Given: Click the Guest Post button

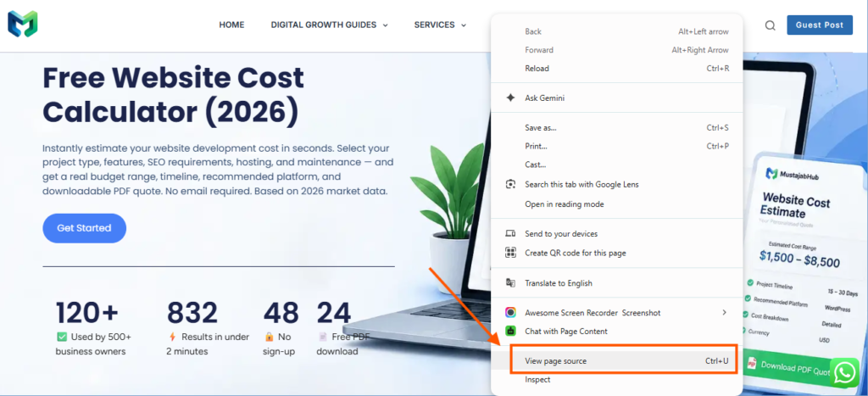Looking at the screenshot, I should coord(820,25).
